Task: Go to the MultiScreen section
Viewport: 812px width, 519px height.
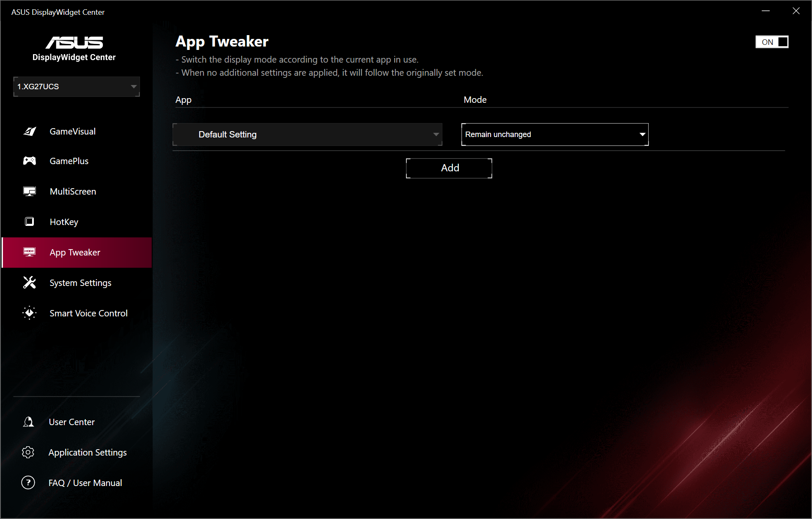Action: tap(73, 192)
